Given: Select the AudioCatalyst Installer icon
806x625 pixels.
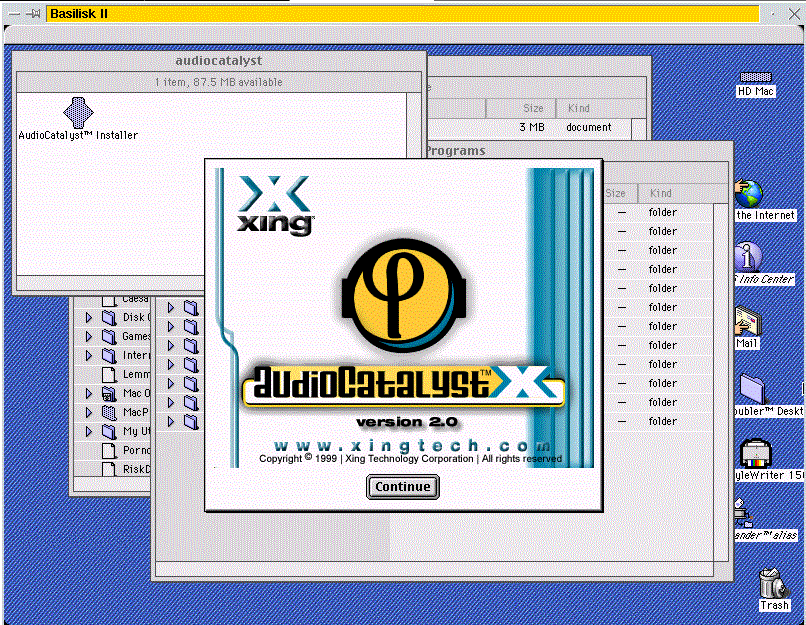Looking at the screenshot, I should (x=78, y=113).
